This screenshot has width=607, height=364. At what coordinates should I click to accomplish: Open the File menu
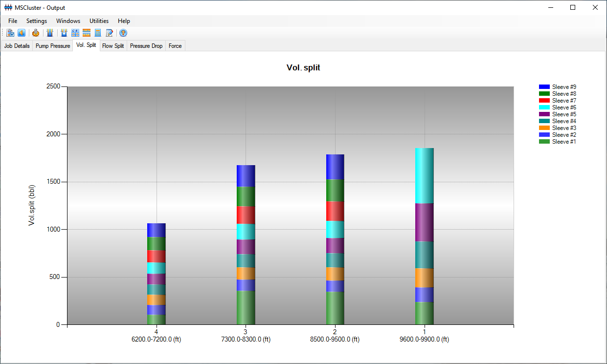coord(13,21)
